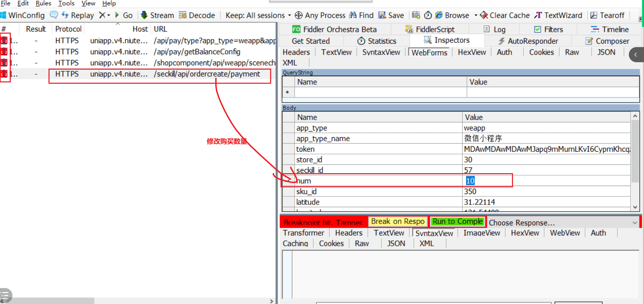Select the request HexView inspector tab
644x304 pixels.
tap(472, 52)
